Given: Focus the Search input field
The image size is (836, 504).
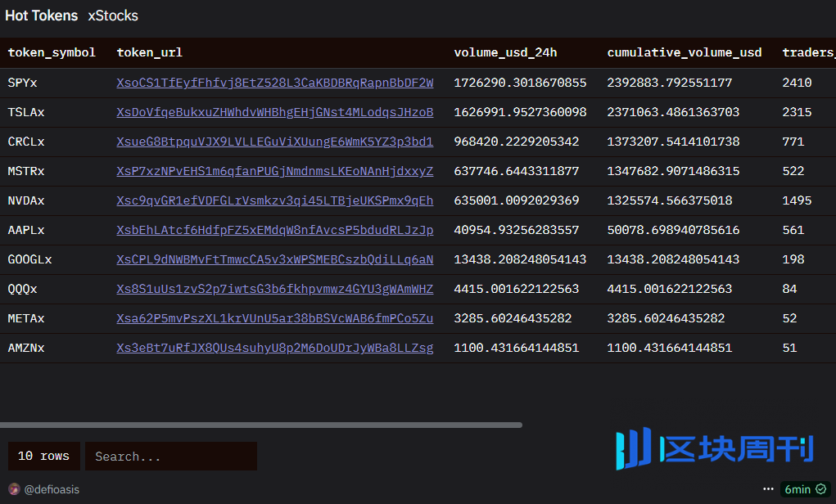Looking at the screenshot, I should (170, 456).
